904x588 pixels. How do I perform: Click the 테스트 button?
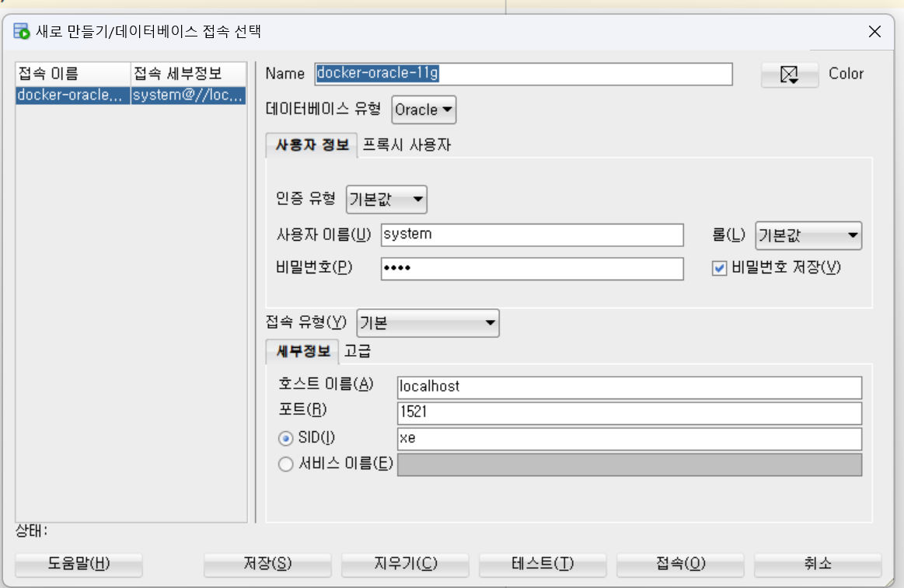(x=543, y=563)
